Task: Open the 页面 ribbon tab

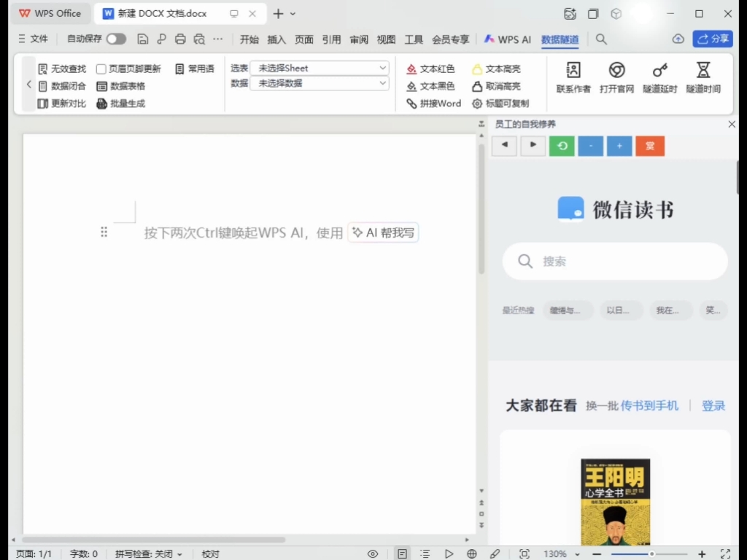Action: 304,39
